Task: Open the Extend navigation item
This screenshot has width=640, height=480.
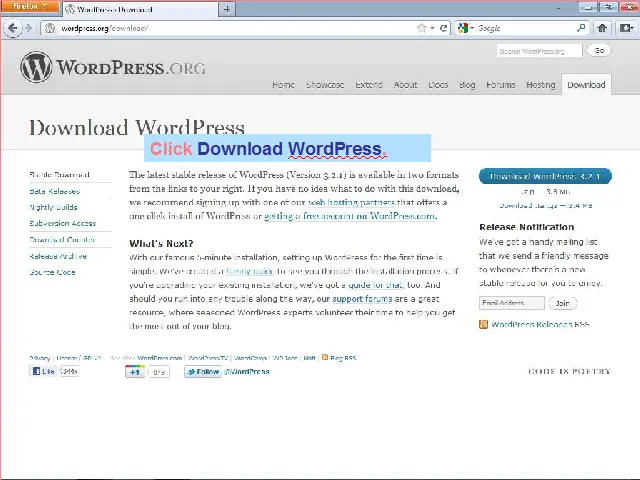Action: 369,85
